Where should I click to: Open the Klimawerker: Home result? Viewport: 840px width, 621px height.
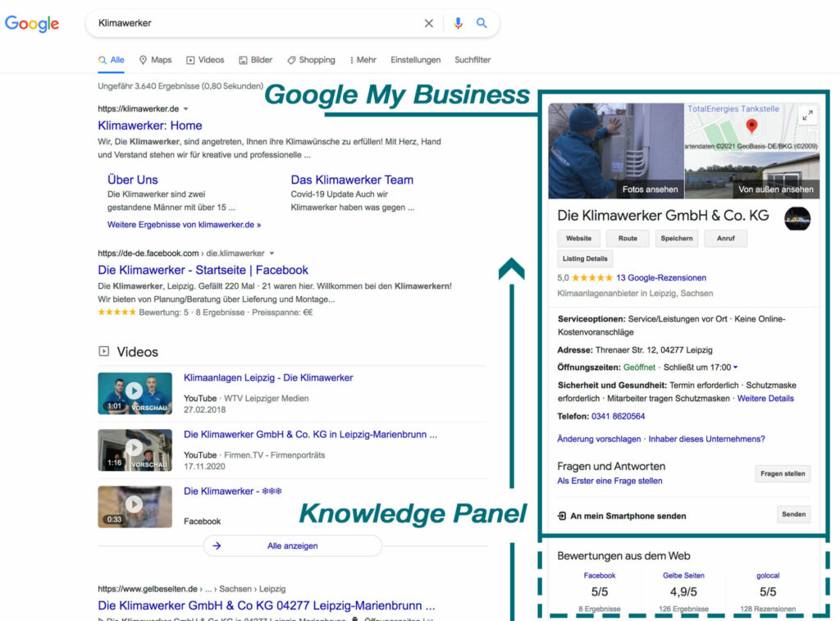(150, 126)
